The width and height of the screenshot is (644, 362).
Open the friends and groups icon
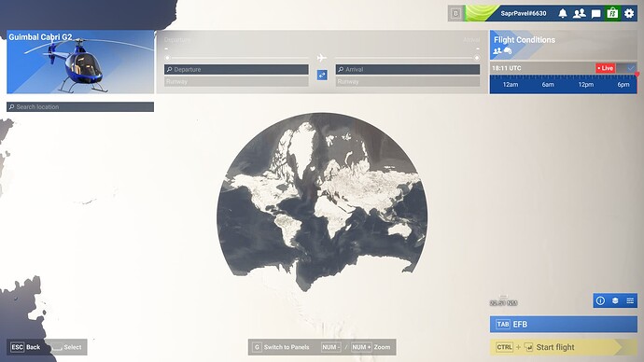click(579, 14)
